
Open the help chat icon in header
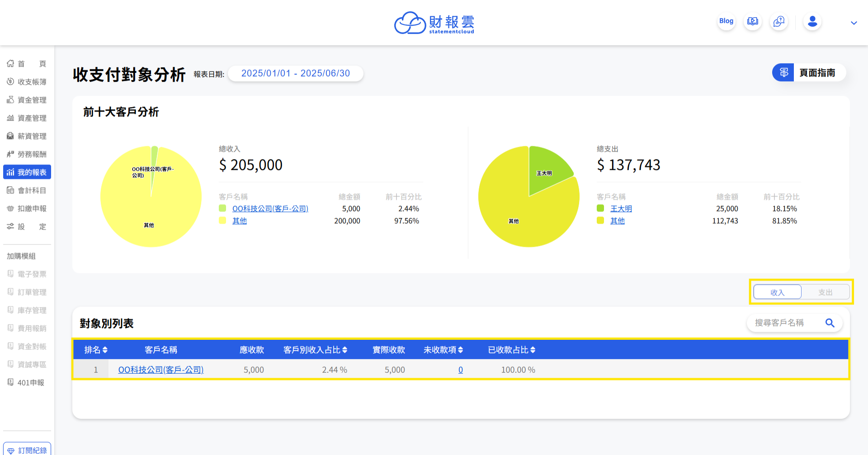tap(779, 21)
